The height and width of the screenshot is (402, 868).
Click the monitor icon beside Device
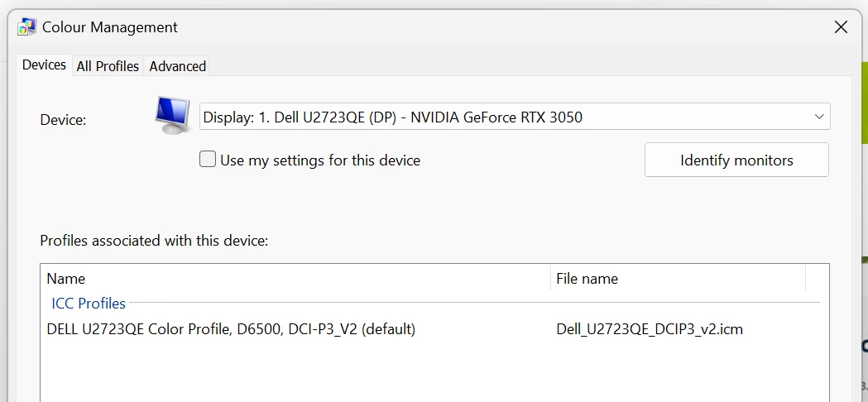173,116
